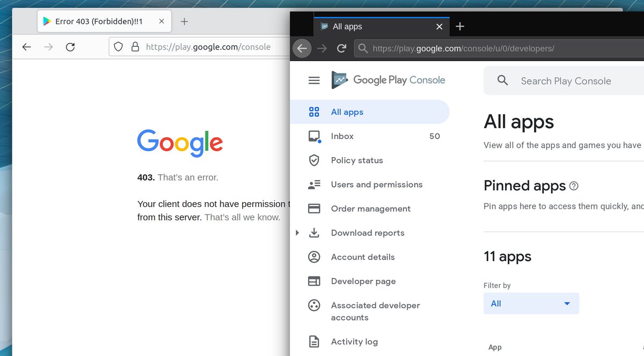Open Developer page in the sidebar
Image resolution: width=644 pixels, height=356 pixels.
(x=370, y=281)
